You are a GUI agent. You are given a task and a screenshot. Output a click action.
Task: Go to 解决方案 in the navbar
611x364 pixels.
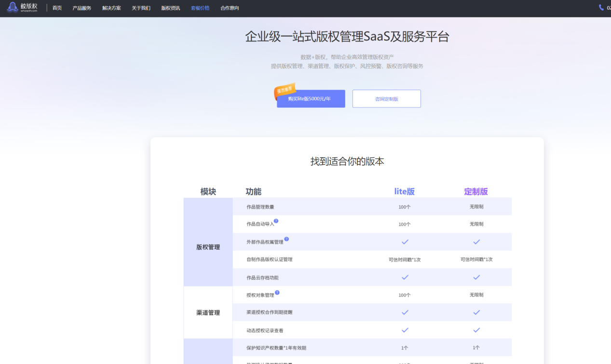point(111,8)
